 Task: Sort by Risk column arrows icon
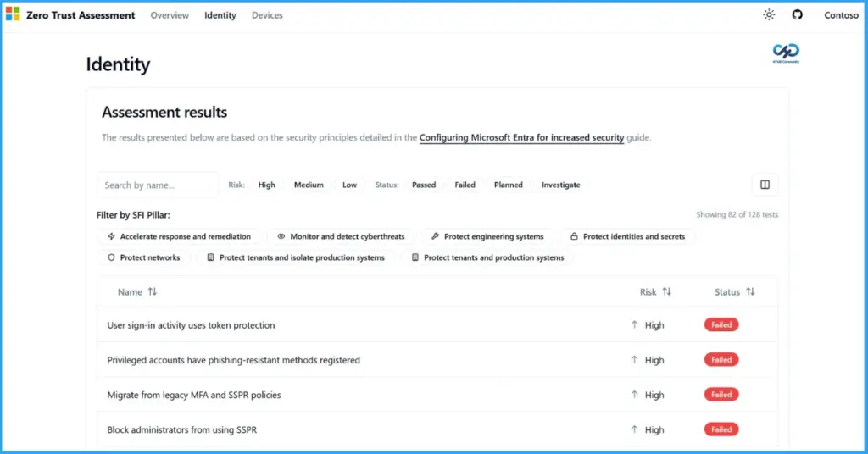667,291
